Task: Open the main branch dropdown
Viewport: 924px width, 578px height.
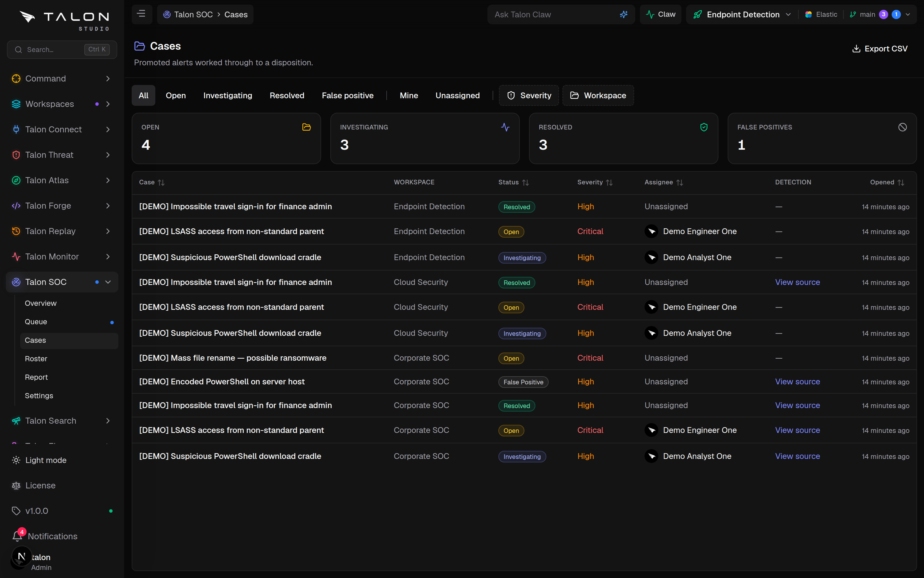Action: (x=880, y=14)
